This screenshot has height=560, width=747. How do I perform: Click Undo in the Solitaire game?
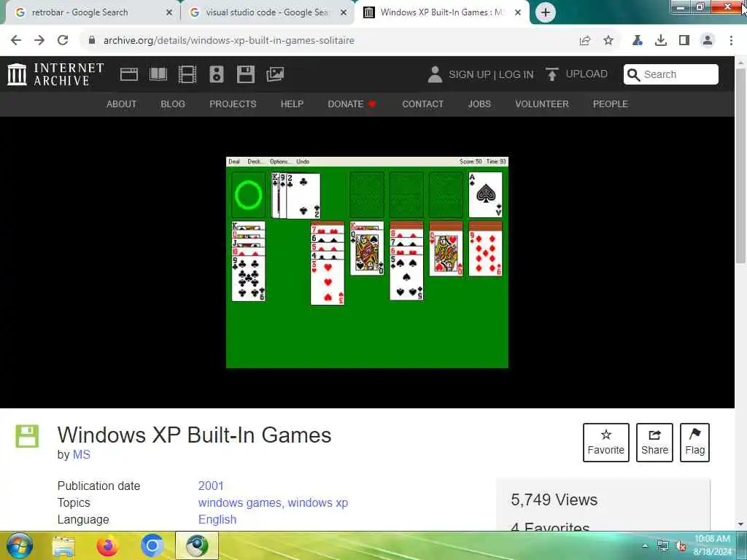coord(303,161)
